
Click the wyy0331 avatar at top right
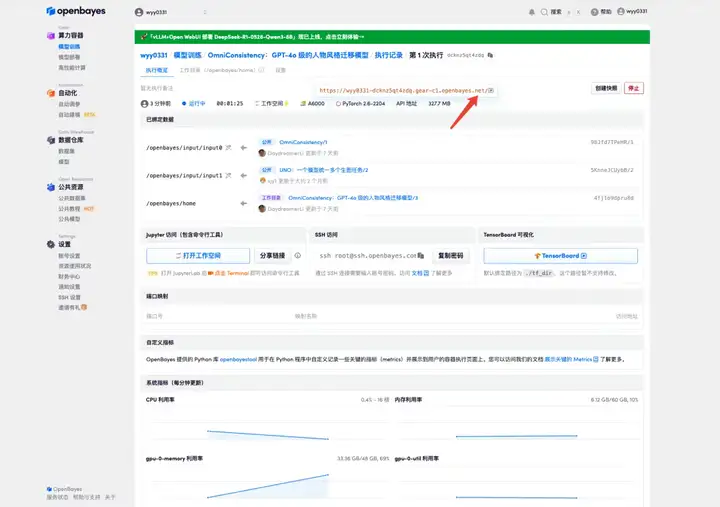[x=621, y=11]
